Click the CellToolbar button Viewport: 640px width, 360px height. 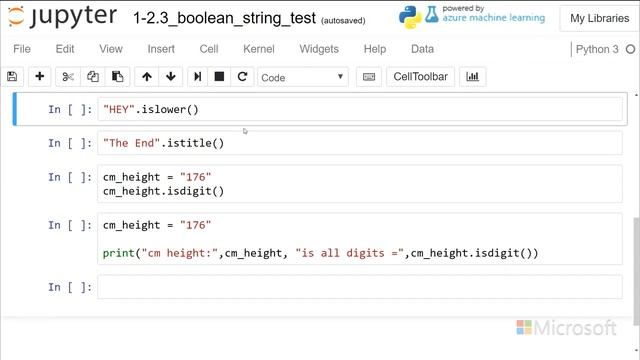(x=420, y=76)
